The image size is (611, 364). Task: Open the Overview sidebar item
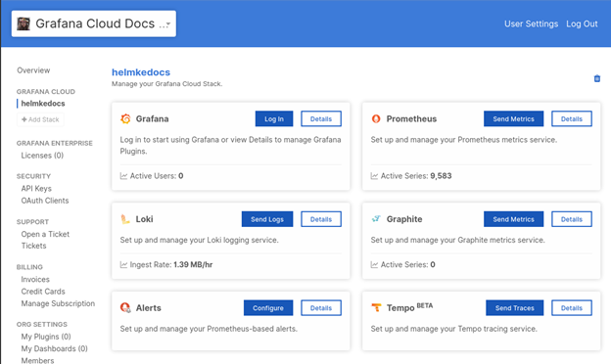33,70
